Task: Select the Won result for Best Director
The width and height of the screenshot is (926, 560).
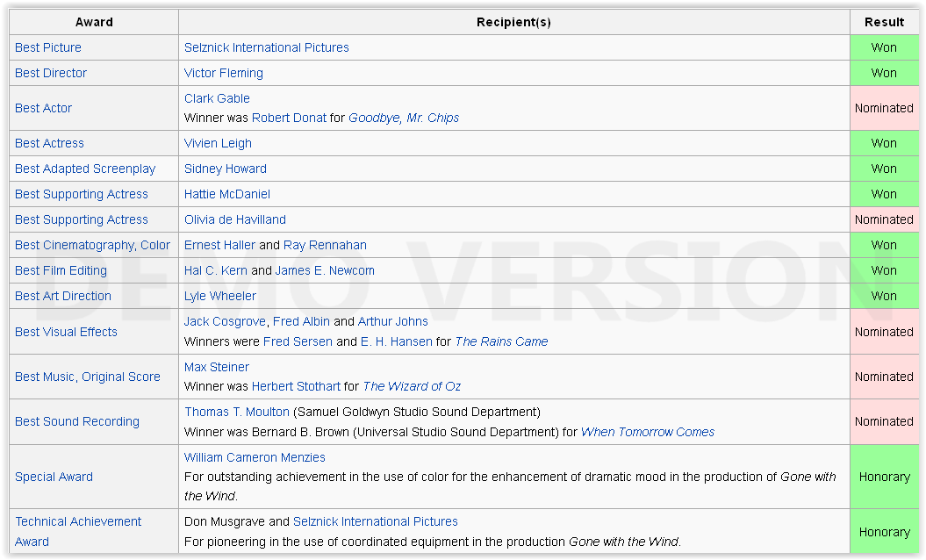Action: click(x=884, y=73)
